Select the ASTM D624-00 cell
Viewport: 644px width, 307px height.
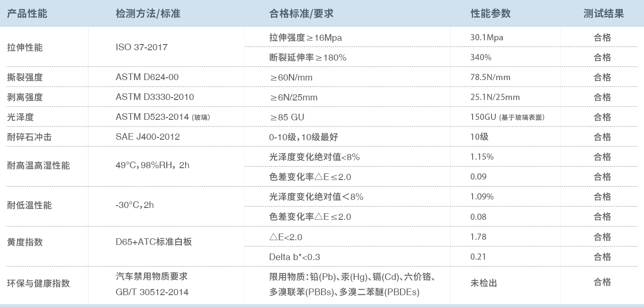point(147,77)
